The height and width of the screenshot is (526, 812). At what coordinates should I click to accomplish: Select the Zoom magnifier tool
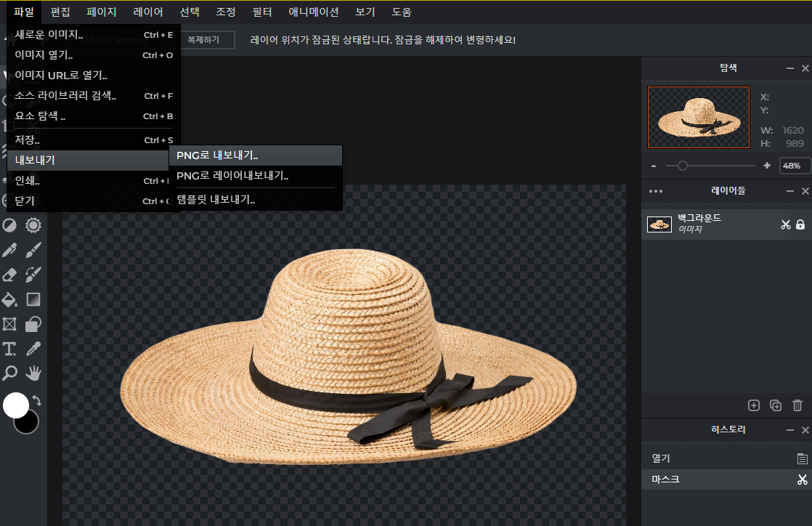(9, 373)
